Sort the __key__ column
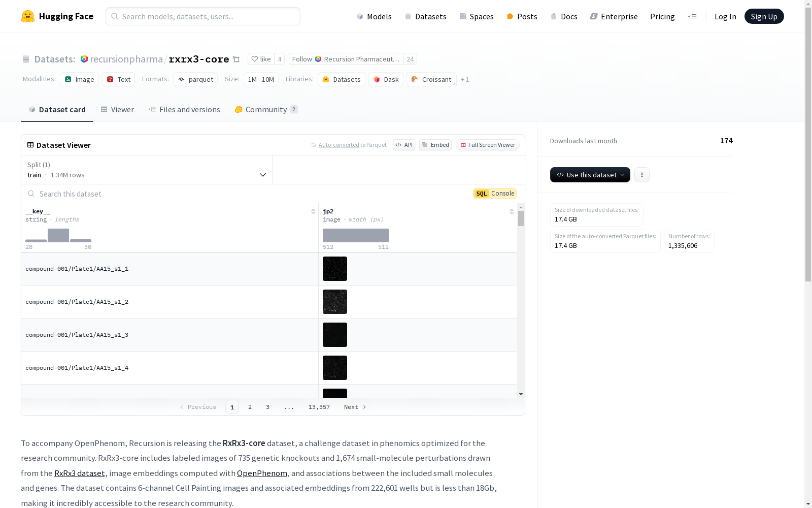This screenshot has height=508, width=812. tap(313, 211)
